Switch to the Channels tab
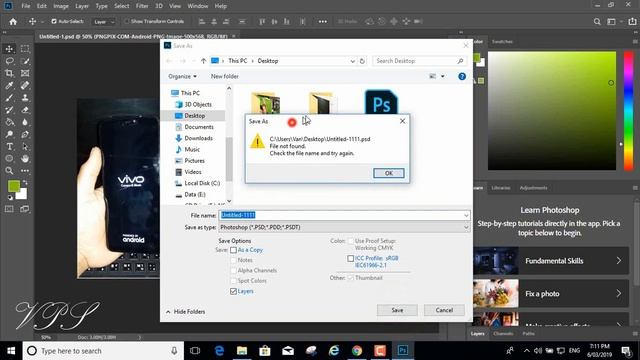 [503, 333]
